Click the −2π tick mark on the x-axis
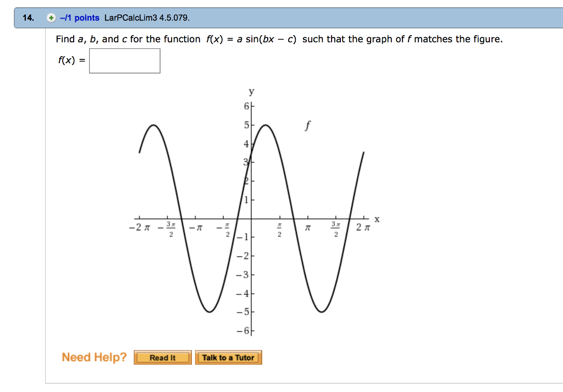The image size is (563, 392). click(x=139, y=217)
